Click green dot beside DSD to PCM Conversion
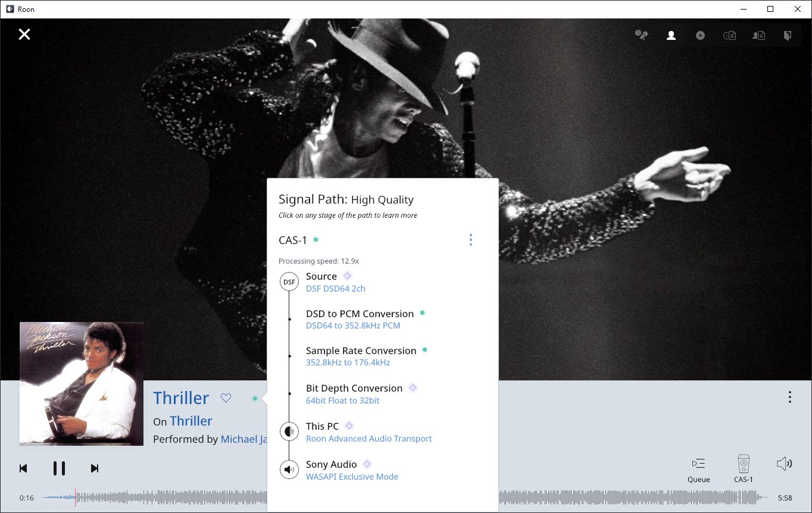Viewport: 812px width, 513px height. click(422, 313)
